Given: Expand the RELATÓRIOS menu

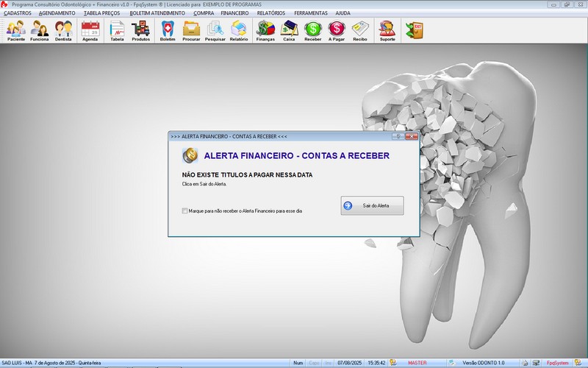Looking at the screenshot, I should pyautogui.click(x=271, y=13).
